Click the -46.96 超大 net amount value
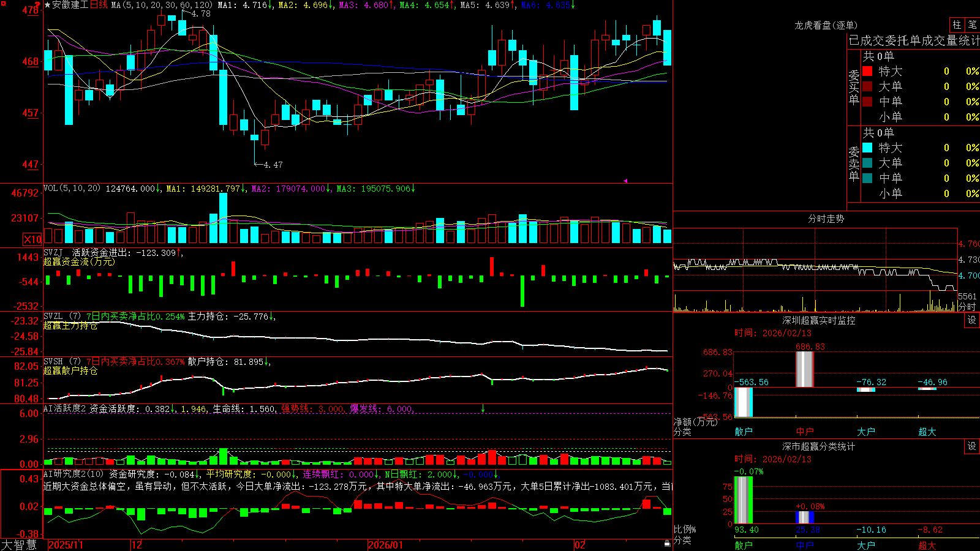The width and height of the screenshot is (980, 551). (932, 382)
